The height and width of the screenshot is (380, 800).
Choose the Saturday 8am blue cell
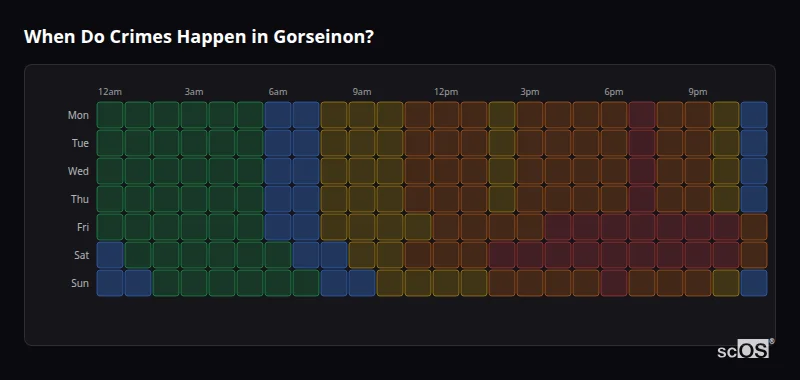pyautogui.click(x=334, y=255)
